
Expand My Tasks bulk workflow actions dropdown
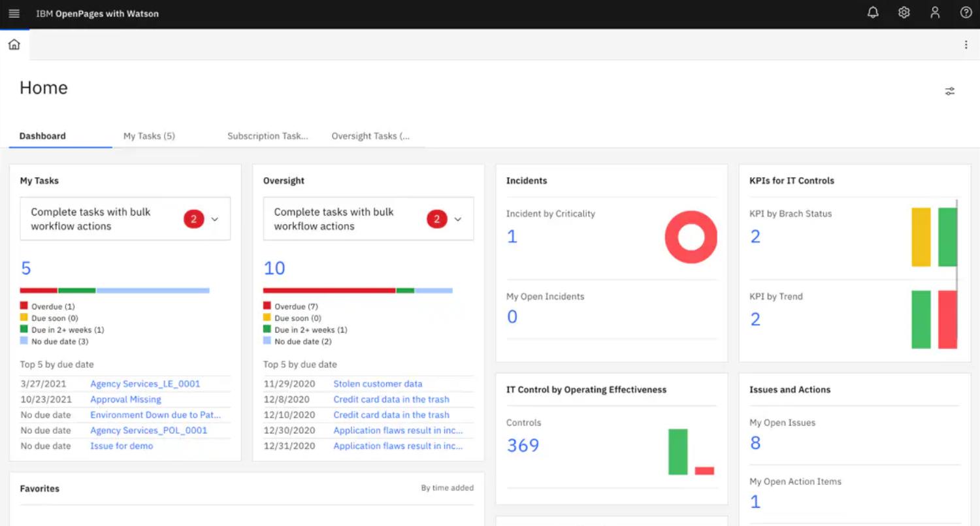pyautogui.click(x=214, y=220)
